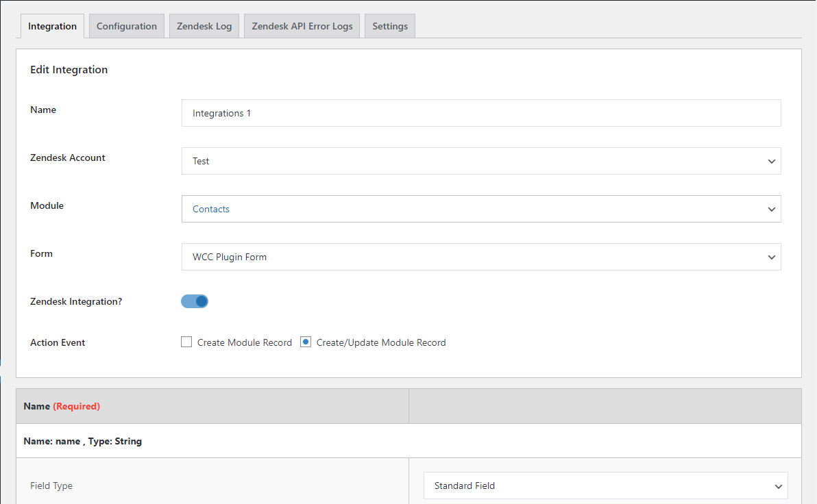Open the Module dropdown showing Contacts
This screenshot has height=504, width=817.
click(x=481, y=209)
